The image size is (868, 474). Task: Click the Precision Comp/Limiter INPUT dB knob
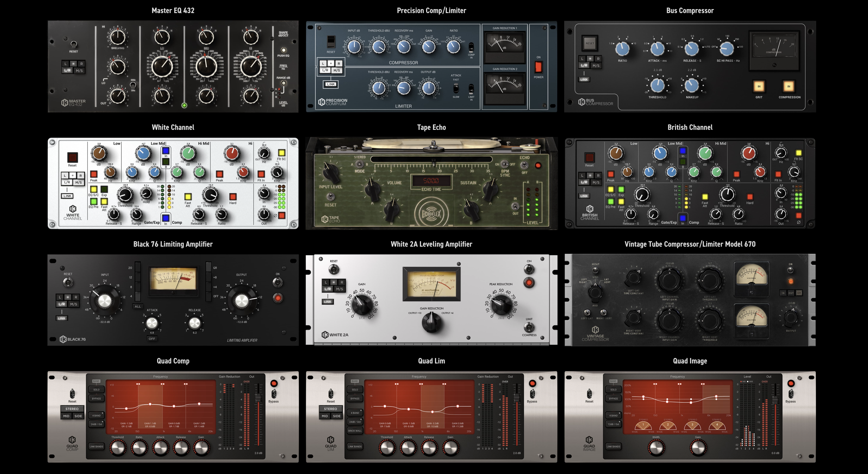[x=354, y=47]
